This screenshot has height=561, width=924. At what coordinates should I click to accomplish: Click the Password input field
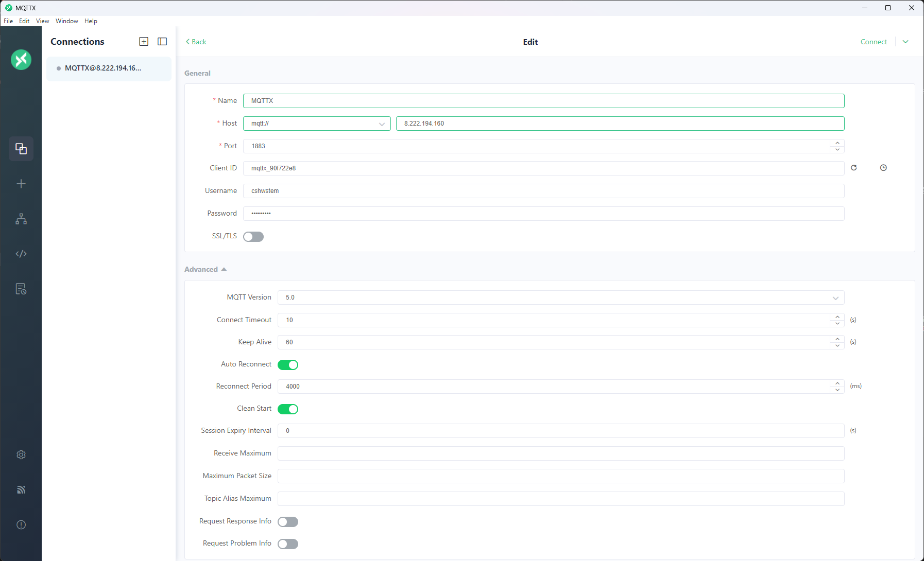pyautogui.click(x=544, y=214)
